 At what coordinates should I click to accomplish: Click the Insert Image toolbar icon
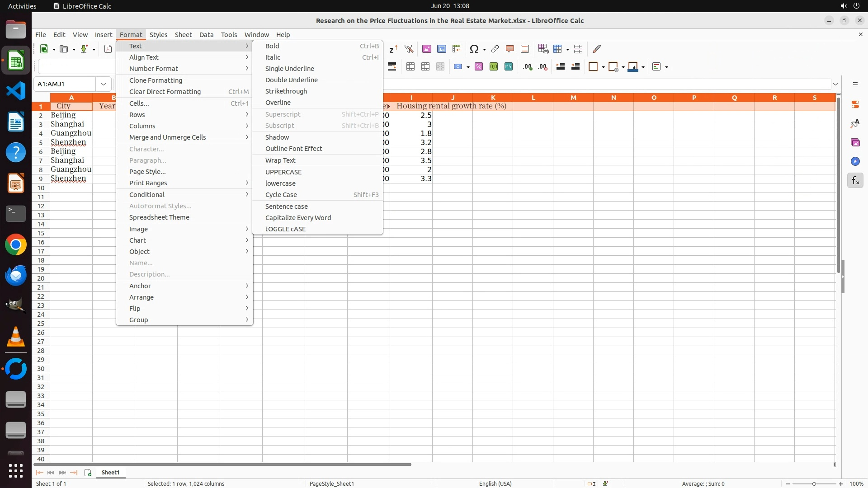pyautogui.click(x=426, y=49)
